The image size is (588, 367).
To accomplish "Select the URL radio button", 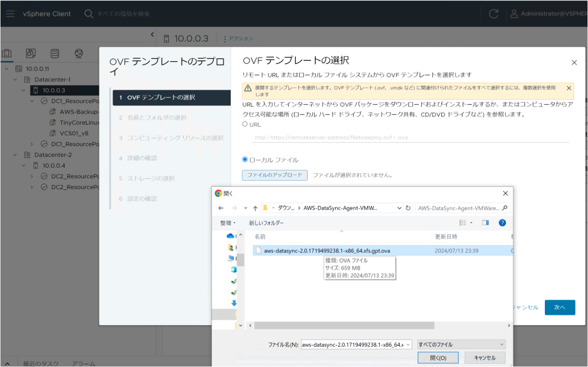I will tap(245, 124).
